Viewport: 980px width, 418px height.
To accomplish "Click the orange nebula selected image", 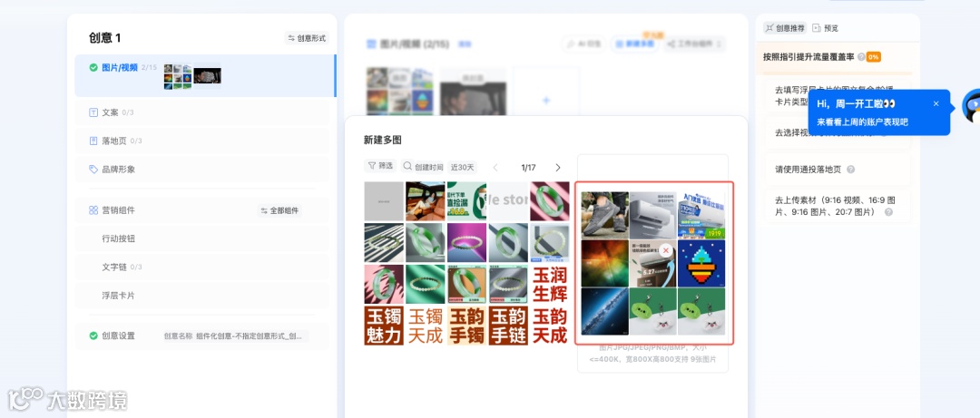I will click(604, 263).
